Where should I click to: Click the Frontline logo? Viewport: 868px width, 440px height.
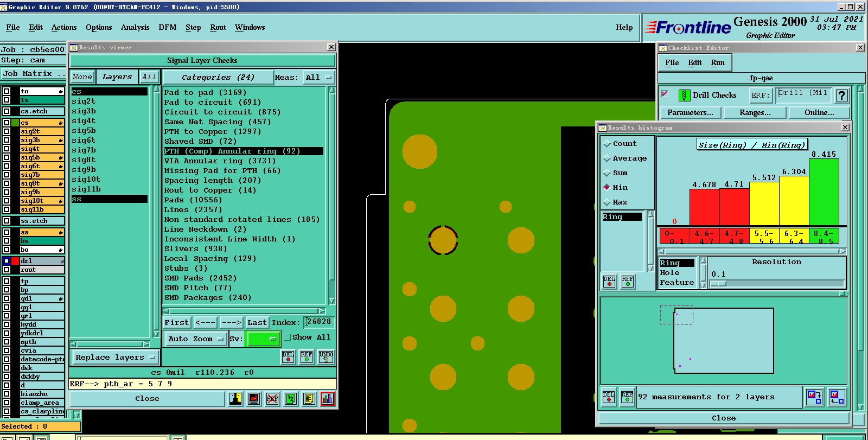[688, 27]
